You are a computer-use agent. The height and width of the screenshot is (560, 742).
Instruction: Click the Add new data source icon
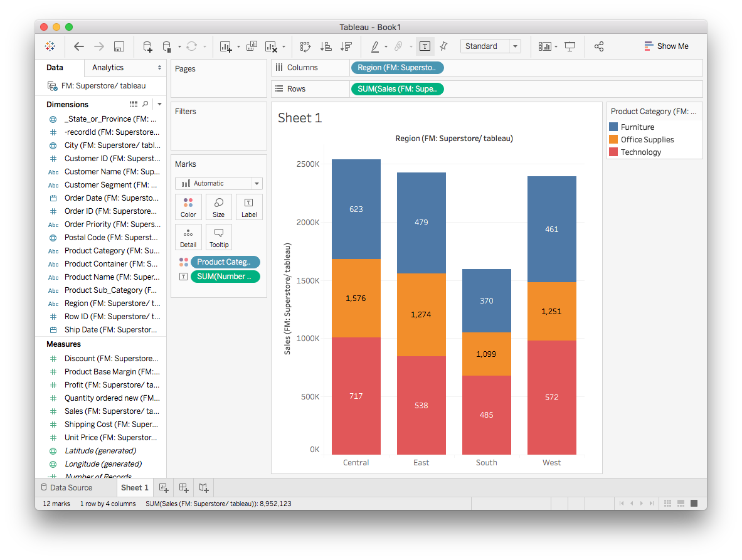(147, 46)
